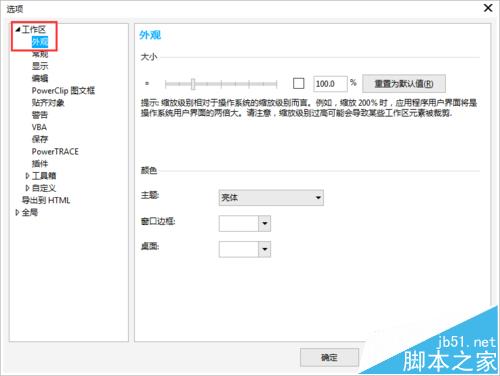The image size is (500, 376).
Task: Click the 重置为默认值 button
Action: point(404,84)
